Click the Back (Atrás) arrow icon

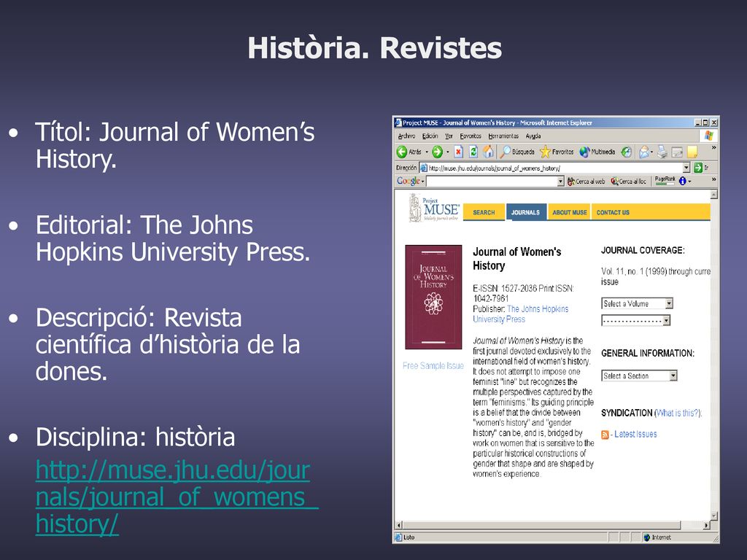(402, 152)
